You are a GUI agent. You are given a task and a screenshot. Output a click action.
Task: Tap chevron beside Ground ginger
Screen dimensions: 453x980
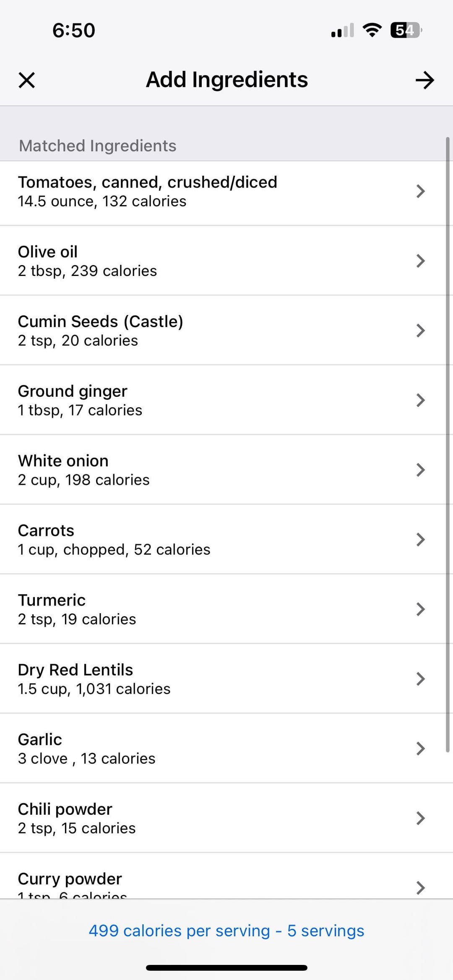coord(420,400)
